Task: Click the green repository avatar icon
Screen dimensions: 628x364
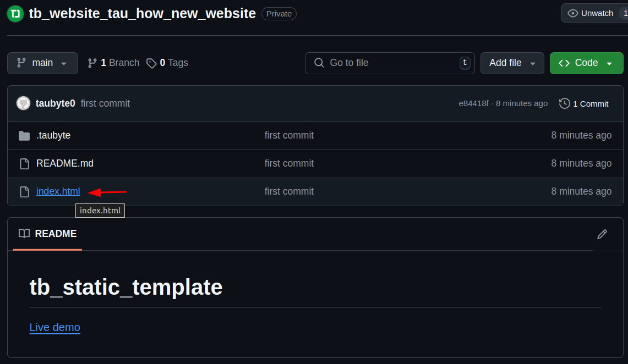Action: point(15,14)
